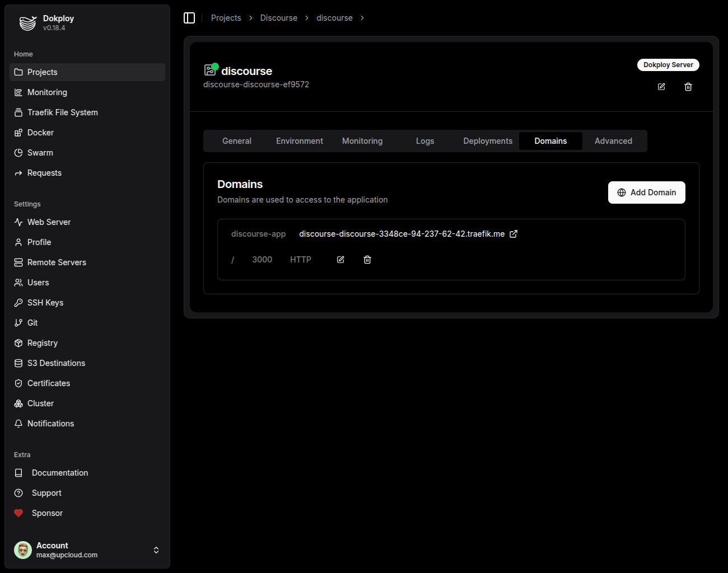Screen dimensions: 728x573
Task: Click the red Sponsor heart icon
Action: click(x=18, y=513)
